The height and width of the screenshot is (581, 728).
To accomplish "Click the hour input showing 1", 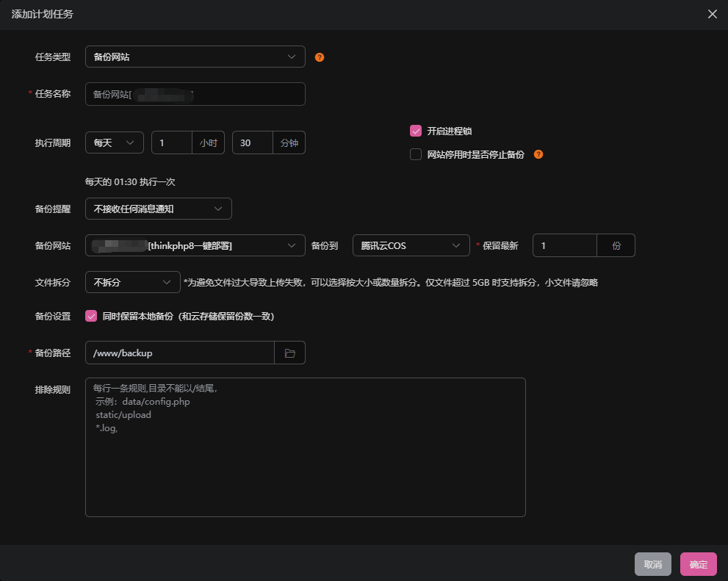I will (x=173, y=142).
